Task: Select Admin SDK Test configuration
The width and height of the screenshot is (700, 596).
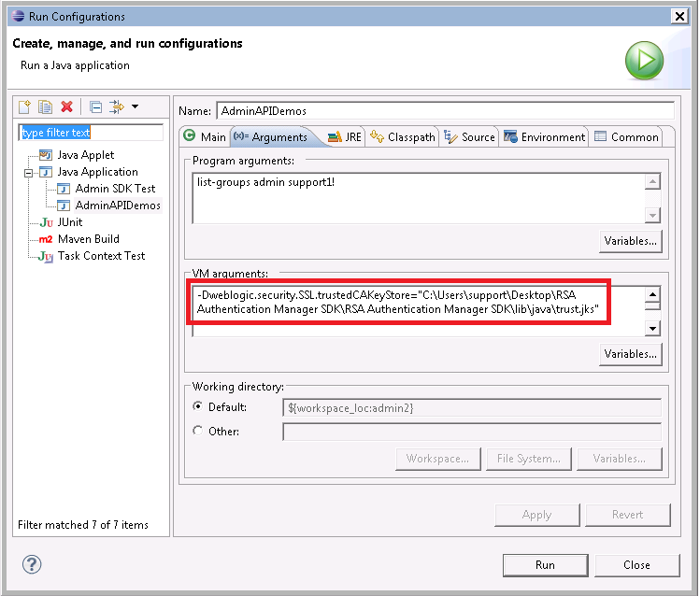Action: click(115, 189)
